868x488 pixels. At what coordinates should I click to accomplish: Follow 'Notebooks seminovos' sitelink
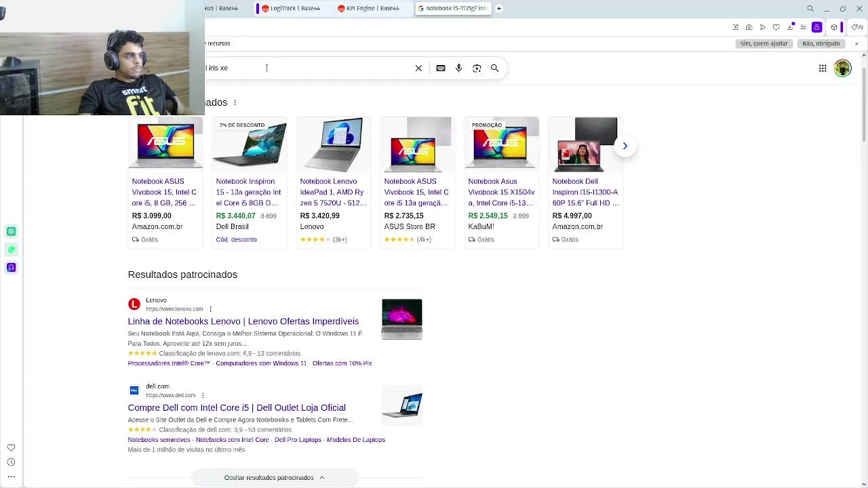tap(159, 440)
